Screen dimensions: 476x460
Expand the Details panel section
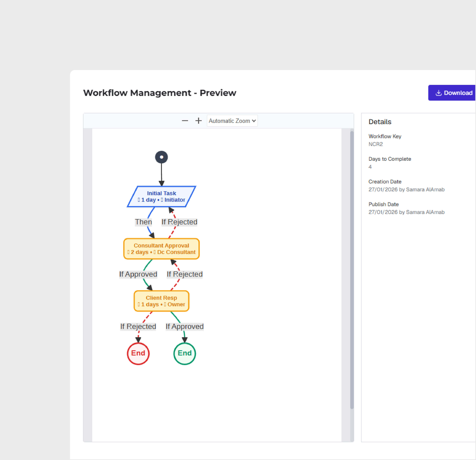tap(380, 122)
